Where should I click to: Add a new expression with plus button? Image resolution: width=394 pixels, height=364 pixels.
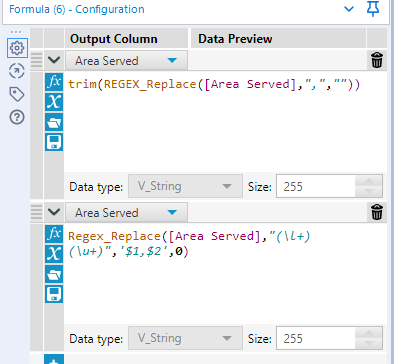[54, 359]
